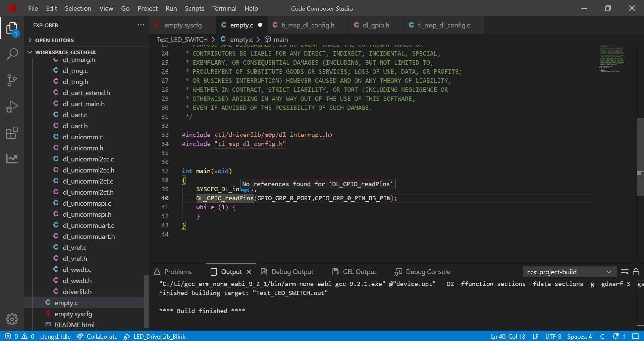
Task: Open dl_uart.c in explorer
Action: click(75, 115)
